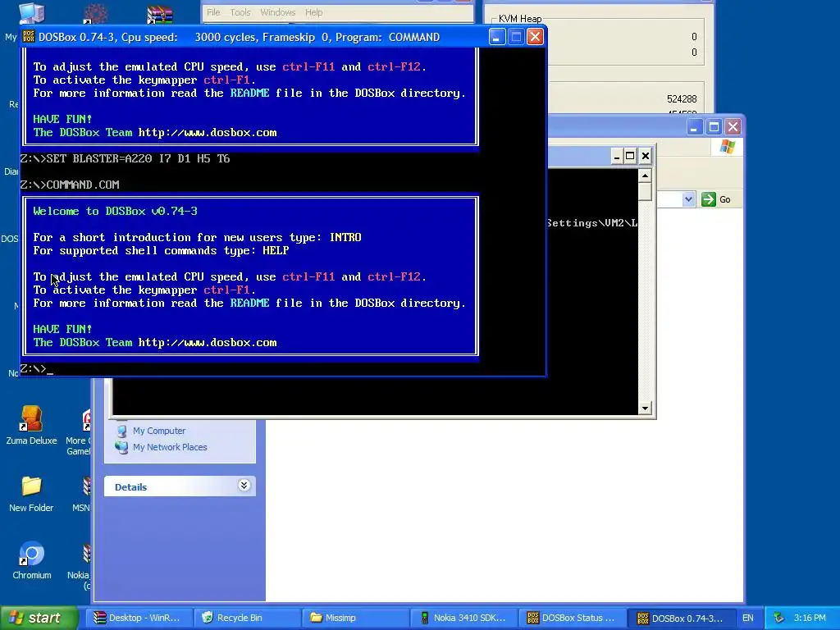Image resolution: width=840 pixels, height=630 pixels.
Task: Switch to DOSBox Status taskbar button
Action: click(x=572, y=618)
